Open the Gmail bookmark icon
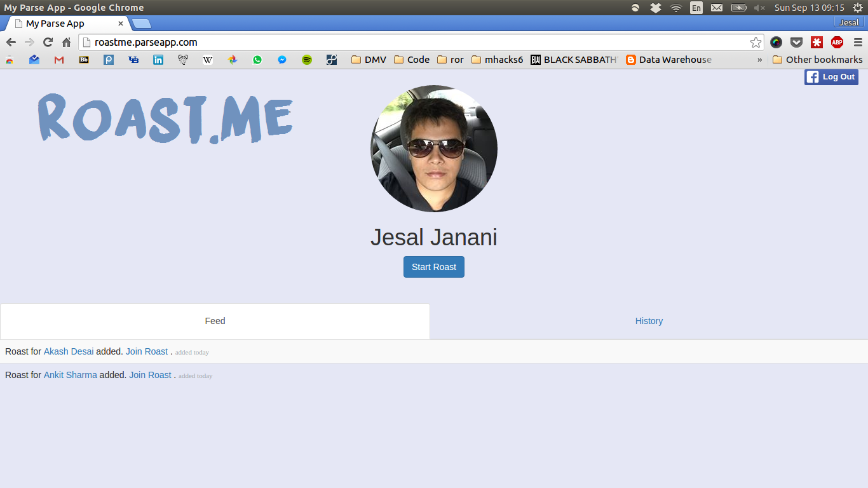This screenshot has width=868, height=488. [x=59, y=60]
